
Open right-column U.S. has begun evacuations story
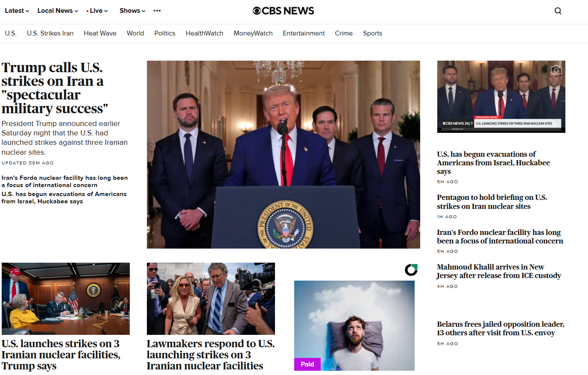pos(493,163)
